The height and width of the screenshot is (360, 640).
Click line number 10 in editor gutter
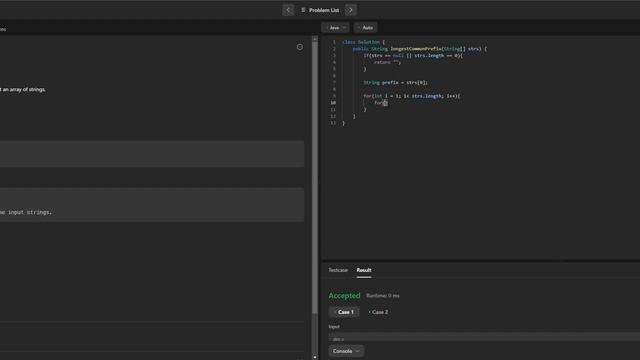333,103
